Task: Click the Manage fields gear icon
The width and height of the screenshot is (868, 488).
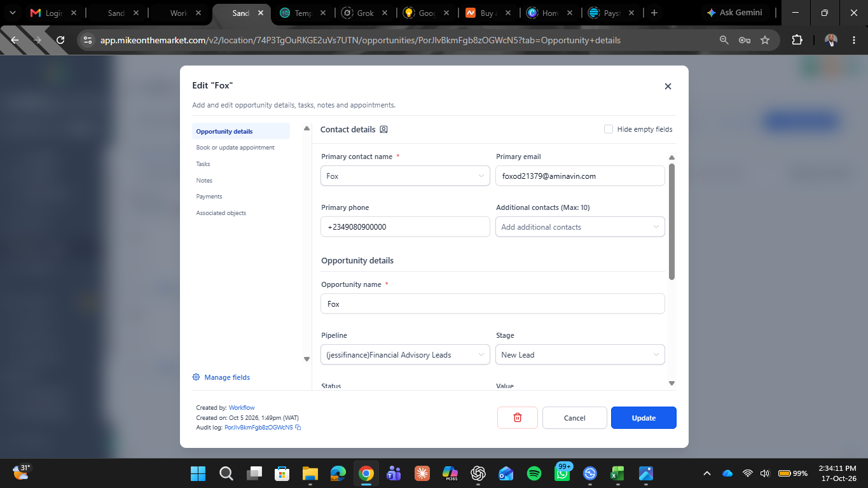Action: point(196,377)
